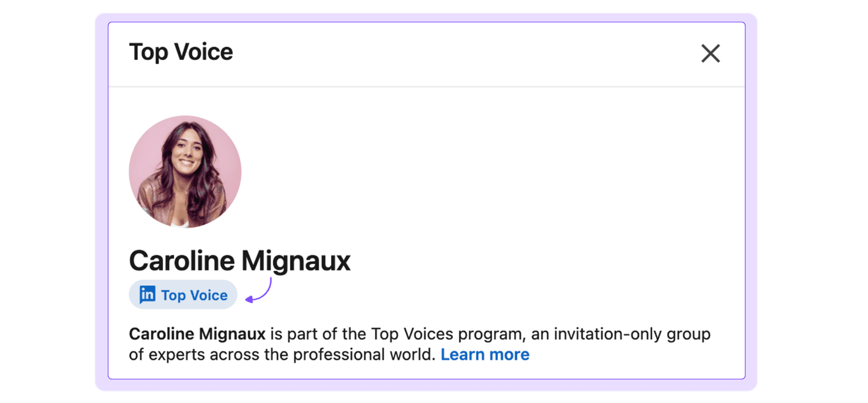
Task: Select Caroline Mignaux's profile photo
Action: click(x=185, y=171)
